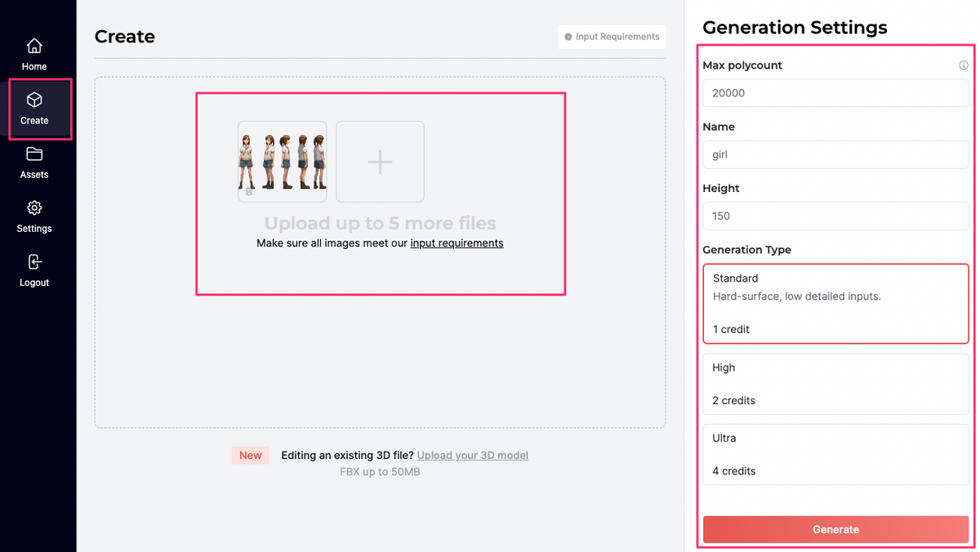The image size is (980, 552).
Task: Click the Name input field
Action: (835, 154)
